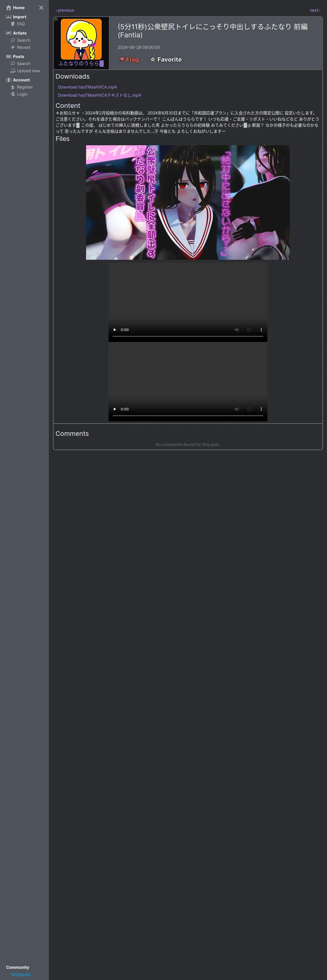The height and width of the screenshot is (980, 327).
Task: Flag this post
Action: [x=129, y=59]
